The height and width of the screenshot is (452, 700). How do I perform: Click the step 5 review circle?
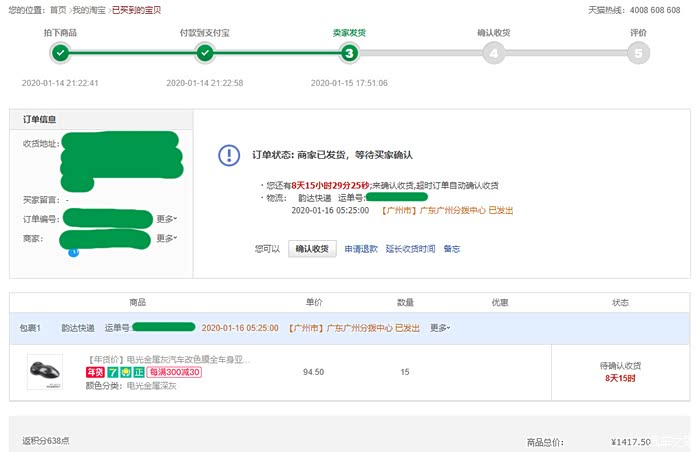638,53
